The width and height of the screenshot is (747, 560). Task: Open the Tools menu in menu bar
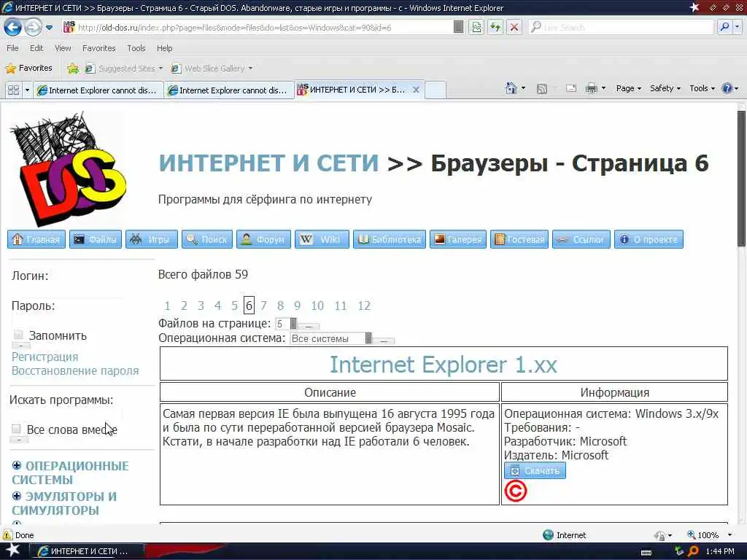[136, 48]
